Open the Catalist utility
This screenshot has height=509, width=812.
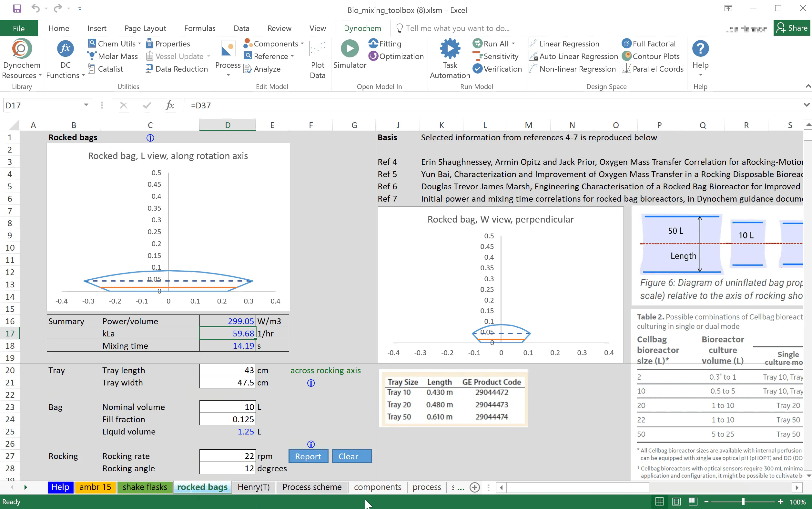pyautogui.click(x=105, y=69)
